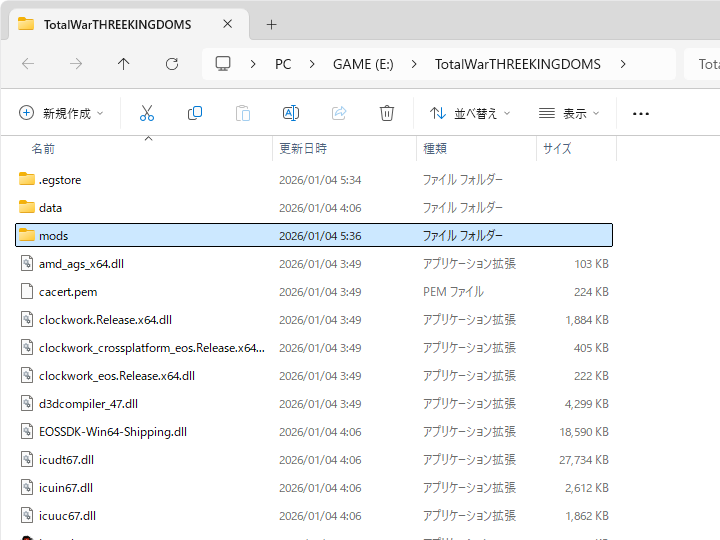Click the amd_ags_x64.dll file icon
The image size is (720, 540).
point(27,263)
